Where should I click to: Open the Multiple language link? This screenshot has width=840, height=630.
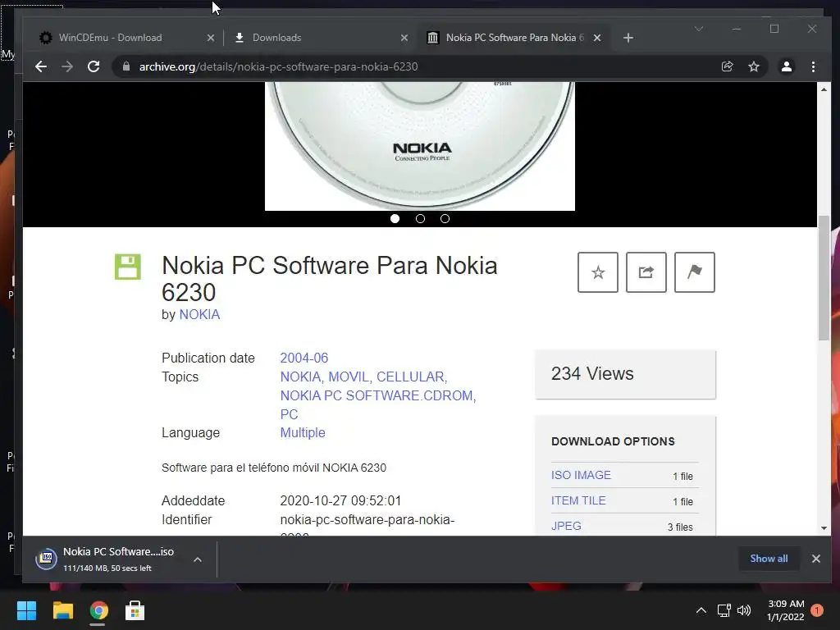pos(303,432)
